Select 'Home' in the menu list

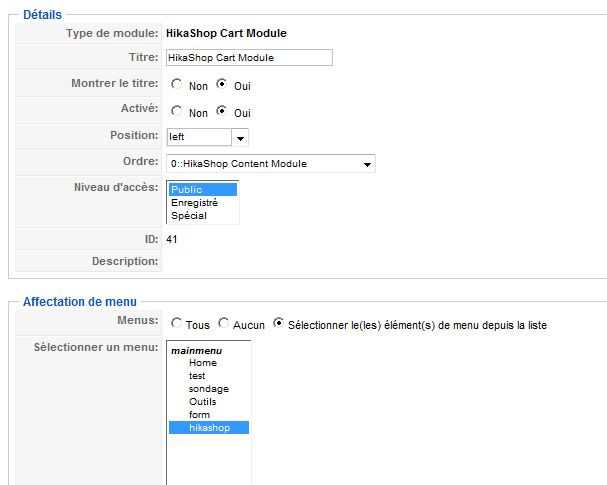(x=203, y=363)
